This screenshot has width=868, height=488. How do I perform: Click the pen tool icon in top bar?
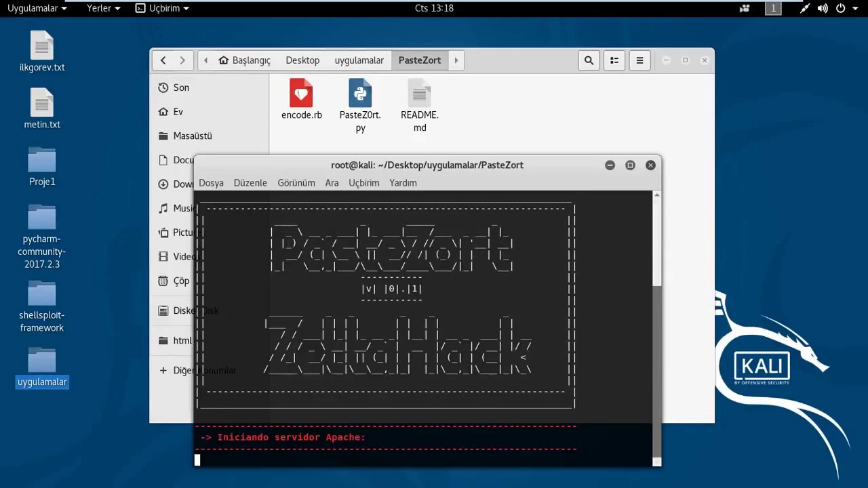[x=804, y=8]
